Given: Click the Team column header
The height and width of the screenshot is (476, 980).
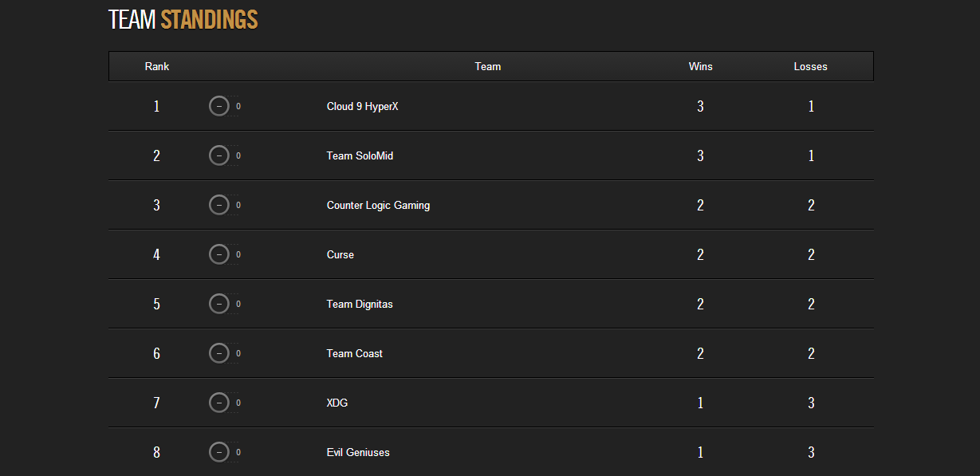Looking at the screenshot, I should tap(488, 66).
